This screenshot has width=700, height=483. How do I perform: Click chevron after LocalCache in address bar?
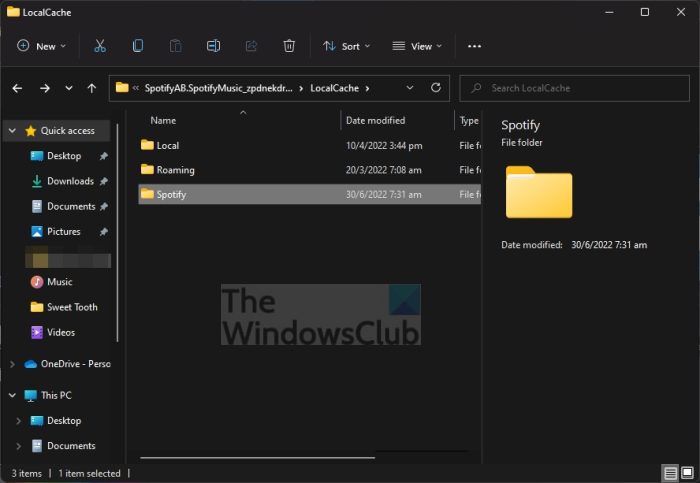click(367, 88)
